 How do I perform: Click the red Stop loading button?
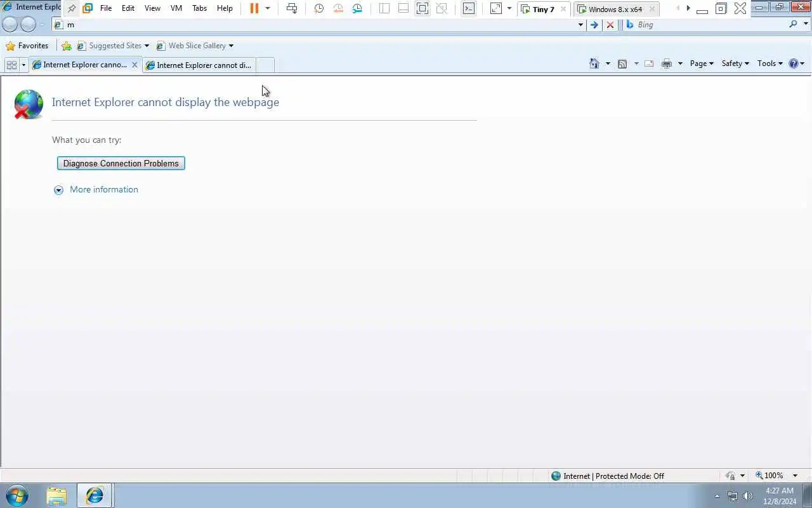[x=610, y=24]
